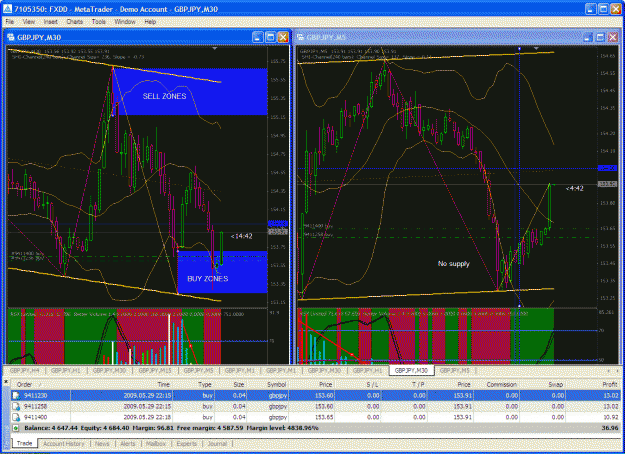Open the Tools menu
The width and height of the screenshot is (625, 454).
pos(99,22)
